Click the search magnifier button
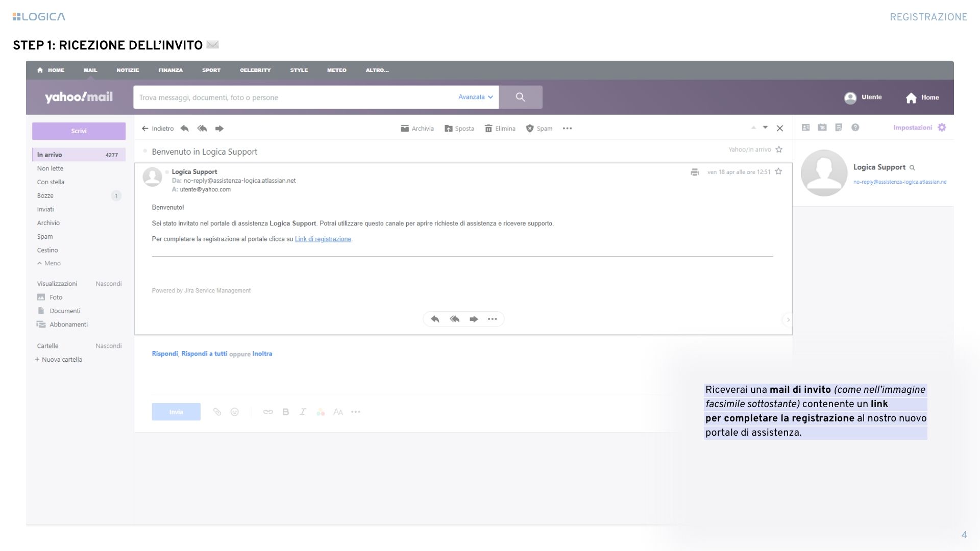 (x=521, y=97)
